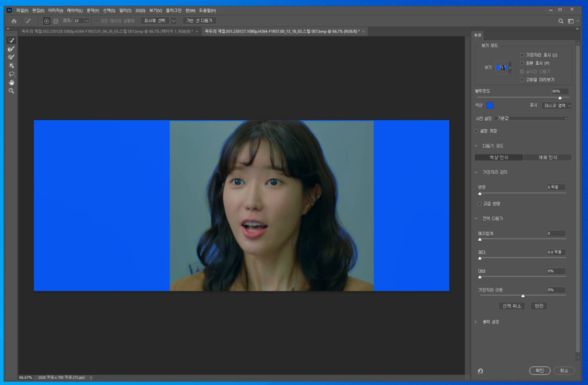The height and width of the screenshot is (385, 588).
Task: Toggle 모든 레이어 샘플링 checkbox
Action: tap(97, 20)
